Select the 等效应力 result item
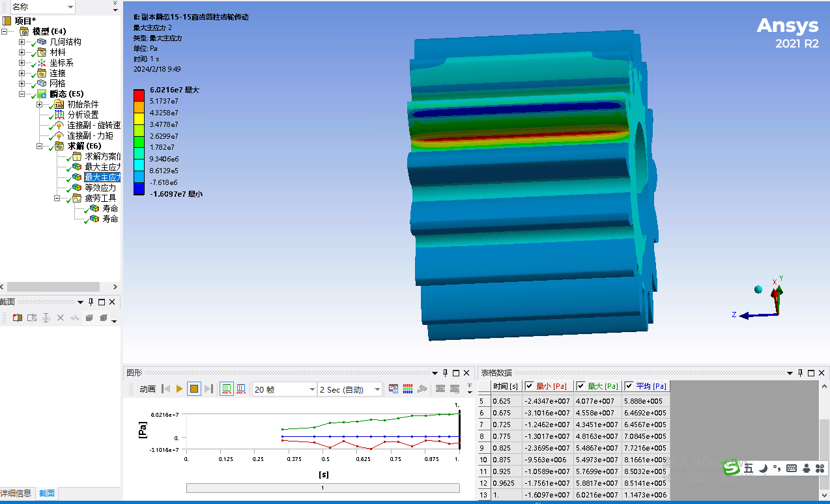Viewport: 830px width, 504px height. pyautogui.click(x=100, y=188)
